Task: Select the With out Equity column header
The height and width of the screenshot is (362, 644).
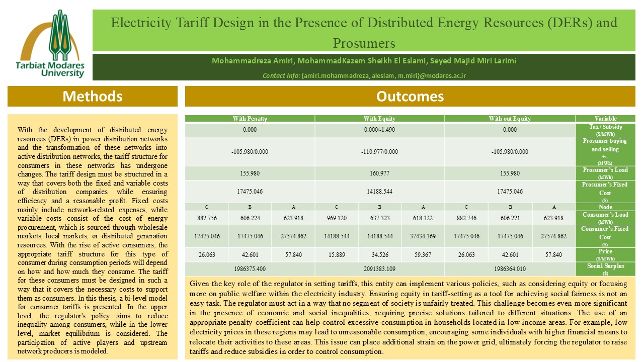Action: 510,119
